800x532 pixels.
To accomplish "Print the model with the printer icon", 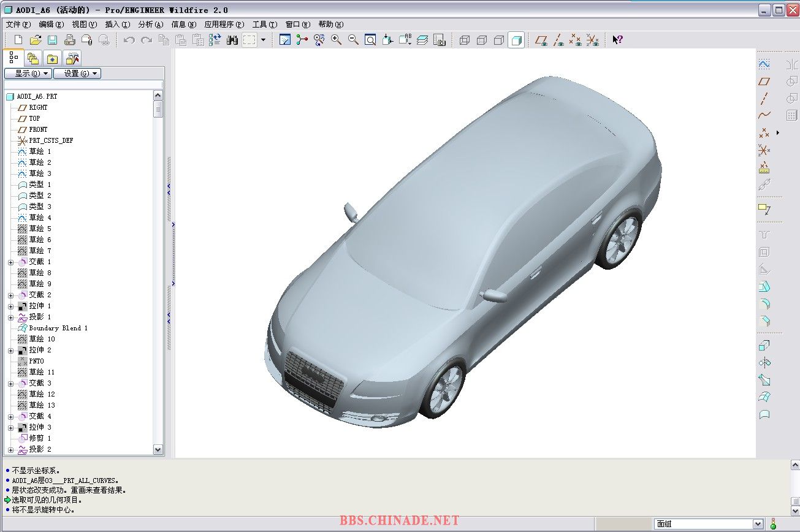I will click(x=70, y=40).
